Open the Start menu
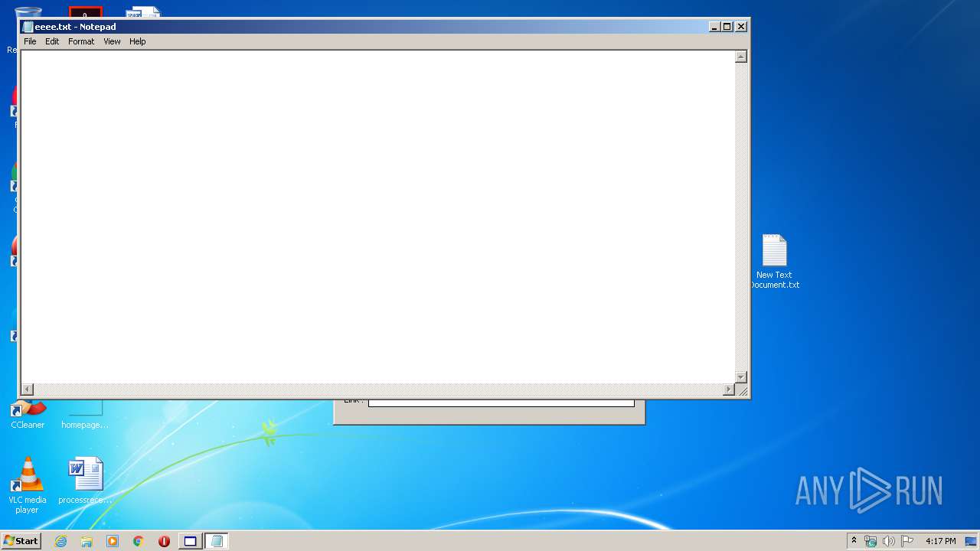This screenshot has width=980, height=551. [21, 541]
